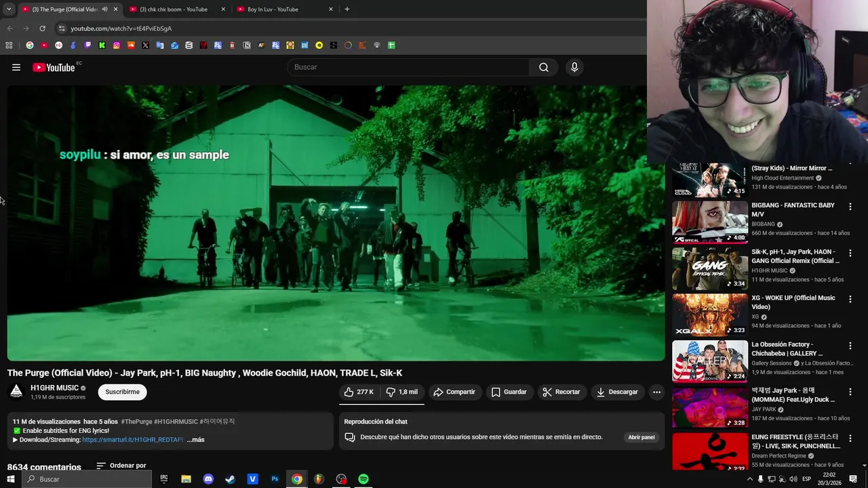Open the system volume control

click(x=793, y=479)
